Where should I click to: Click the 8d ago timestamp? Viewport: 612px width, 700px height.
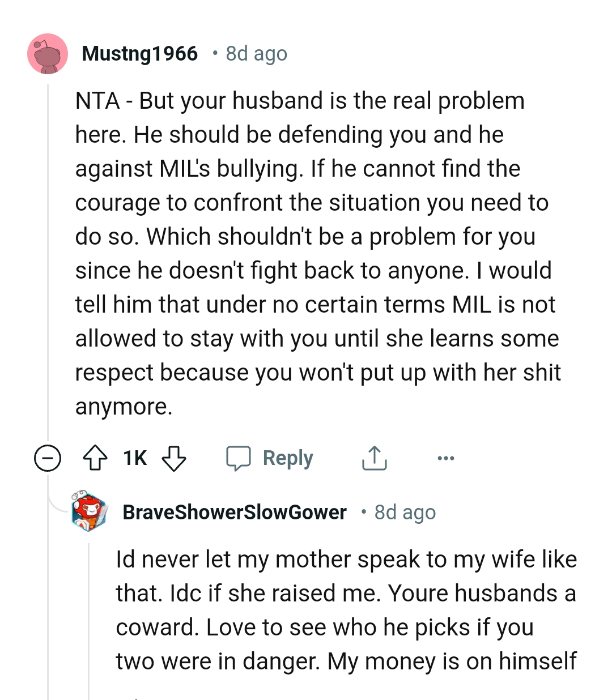coord(256,53)
